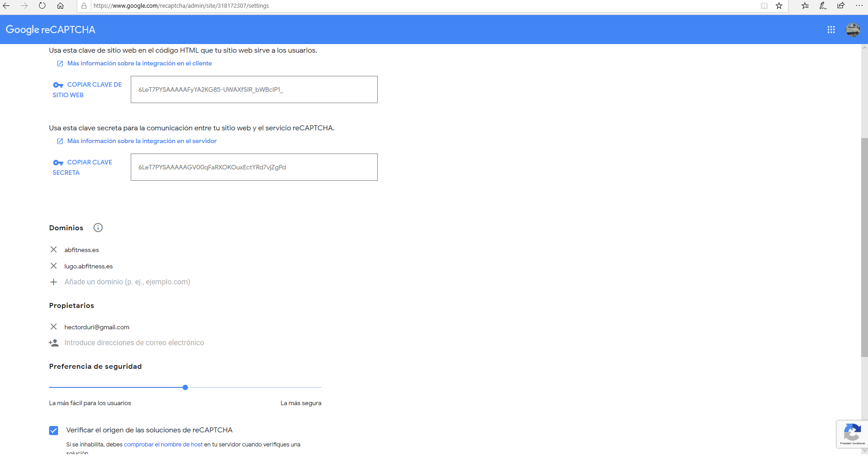
Task: Open the reading view book icon
Action: pos(764,5)
